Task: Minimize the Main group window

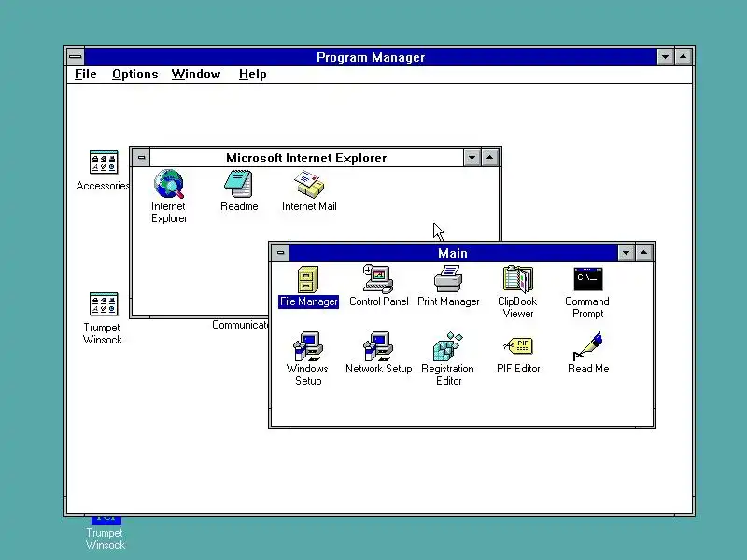Action: pos(626,253)
